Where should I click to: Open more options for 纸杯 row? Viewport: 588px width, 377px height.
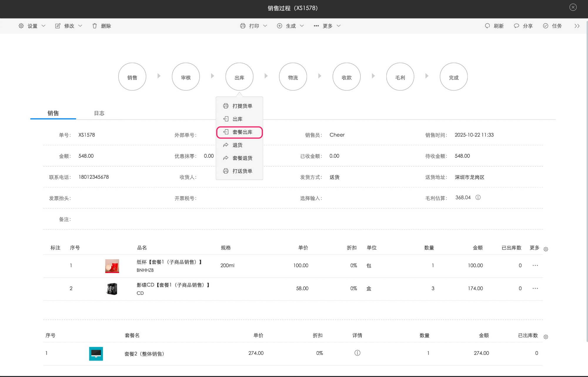pos(535,266)
